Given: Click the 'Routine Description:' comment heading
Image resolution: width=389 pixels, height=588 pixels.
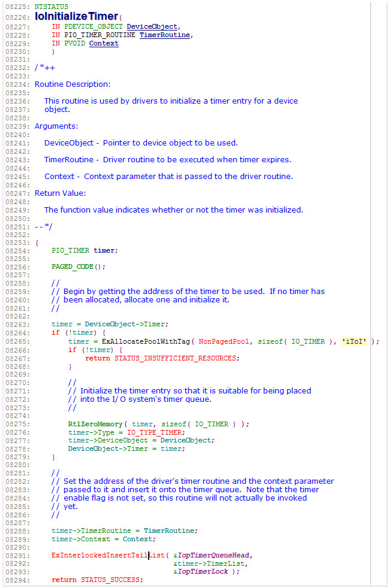Looking at the screenshot, I should (73, 84).
